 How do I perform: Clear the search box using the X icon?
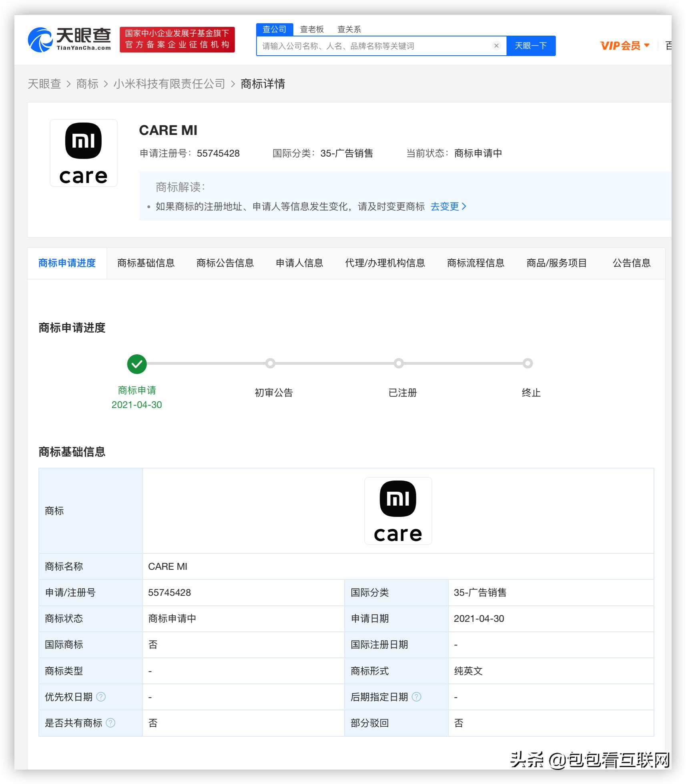[496, 46]
